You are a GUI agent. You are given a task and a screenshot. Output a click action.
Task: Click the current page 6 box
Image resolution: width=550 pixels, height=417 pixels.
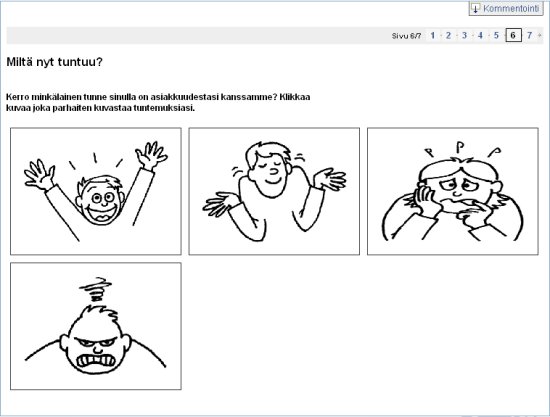pyautogui.click(x=513, y=35)
